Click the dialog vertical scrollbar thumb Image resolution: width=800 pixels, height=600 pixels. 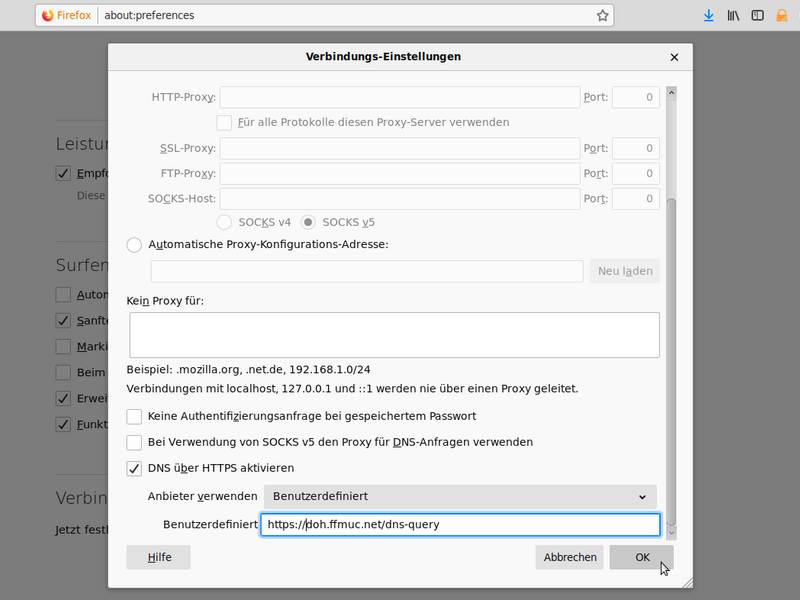[671, 362]
